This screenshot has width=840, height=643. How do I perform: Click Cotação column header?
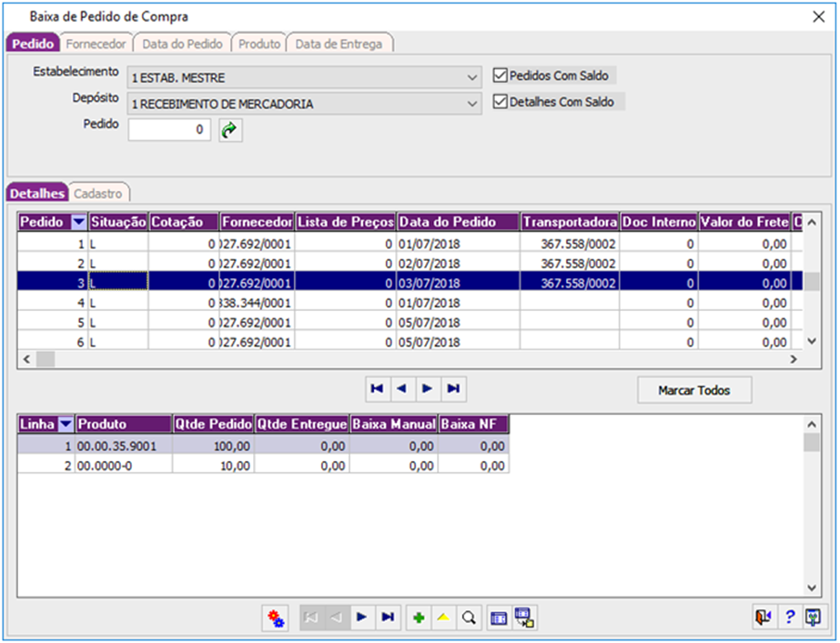(184, 222)
